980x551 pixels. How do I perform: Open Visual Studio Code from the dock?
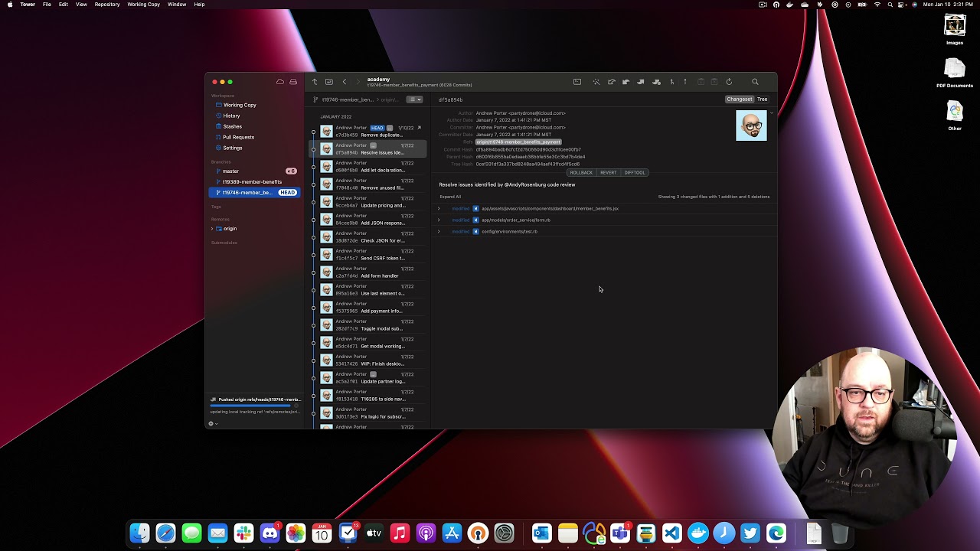click(x=672, y=533)
